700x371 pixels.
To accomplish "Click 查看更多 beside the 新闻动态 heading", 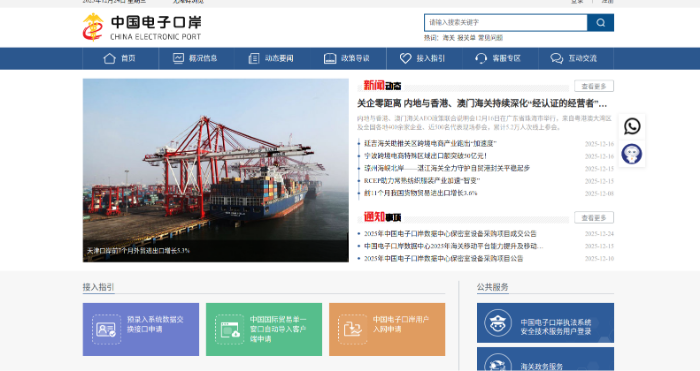I will [594, 86].
